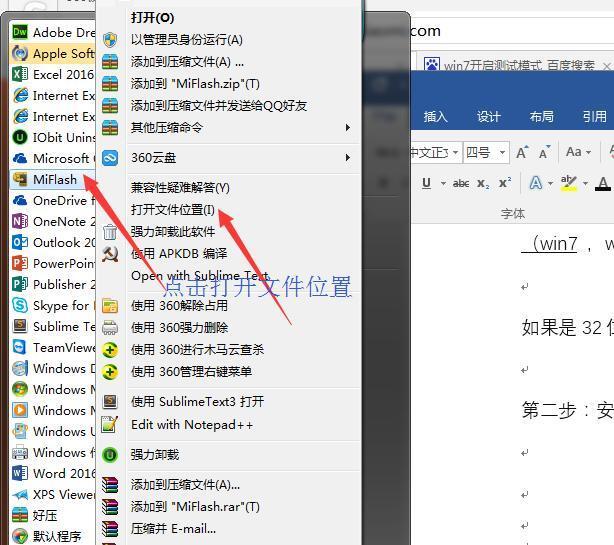
Task: Select 使用 360进行木马云查杀
Action: [x=197, y=349]
